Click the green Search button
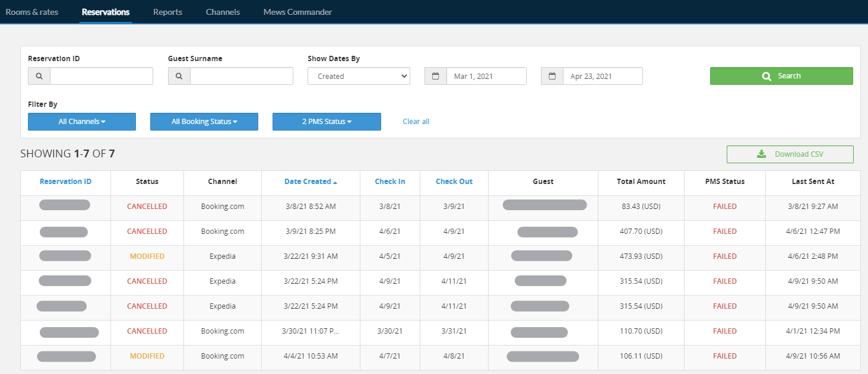This screenshot has height=374, width=868. (781, 76)
